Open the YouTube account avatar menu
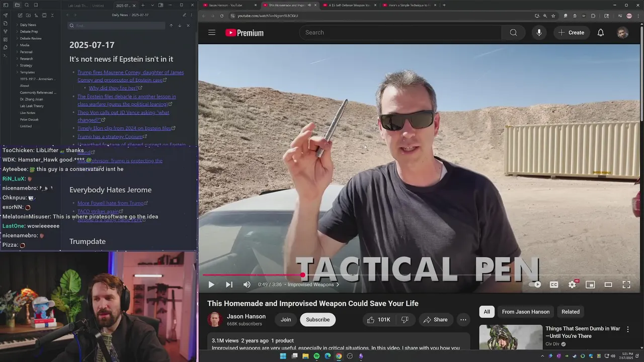Screen dimensions: 644x362 coord(623,33)
